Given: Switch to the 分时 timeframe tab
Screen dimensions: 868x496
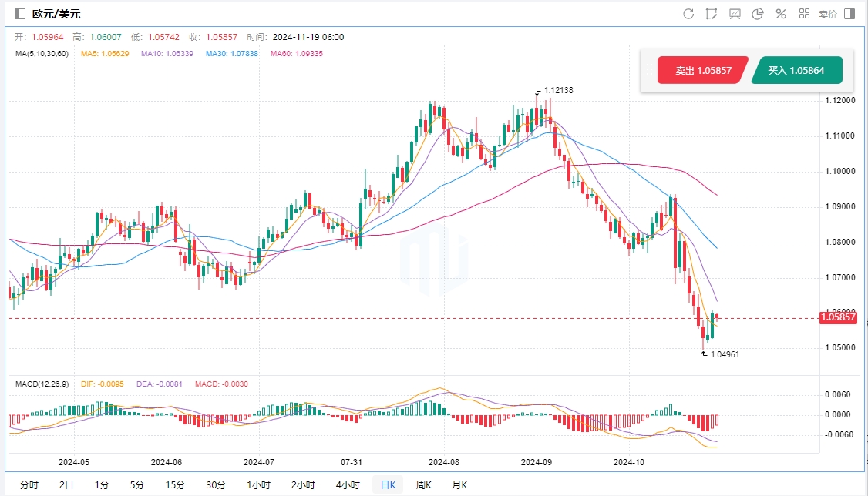Looking at the screenshot, I should 29,484.
